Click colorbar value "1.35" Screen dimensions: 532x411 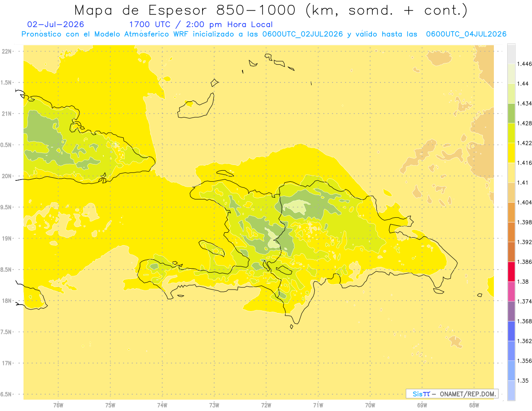(x=524, y=380)
